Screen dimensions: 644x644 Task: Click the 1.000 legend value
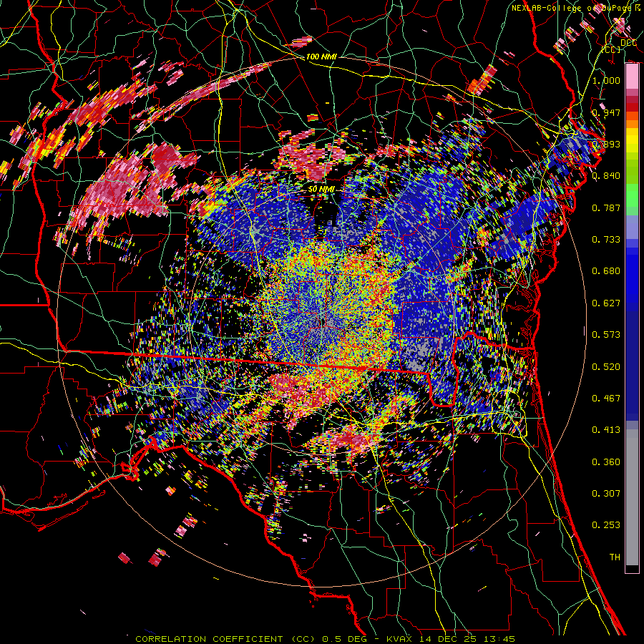point(606,80)
